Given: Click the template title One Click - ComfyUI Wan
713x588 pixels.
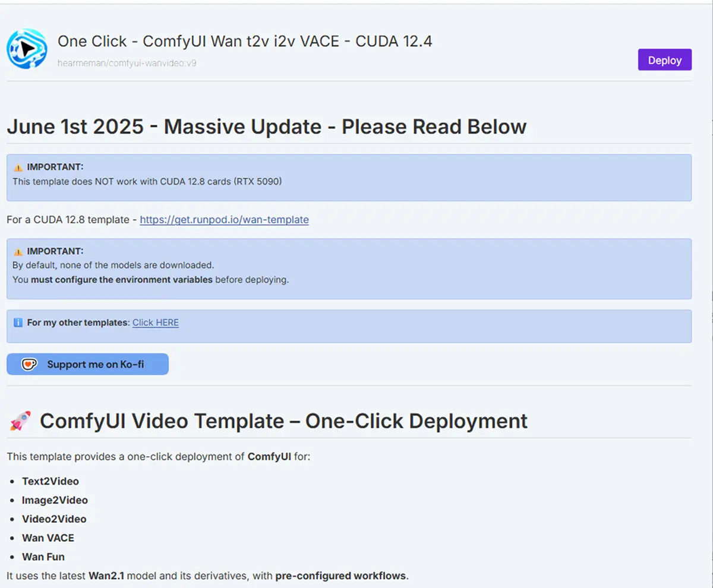Looking at the screenshot, I should 245,41.
